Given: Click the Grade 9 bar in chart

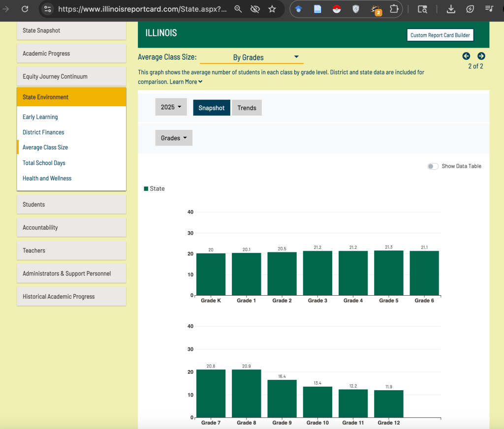Looking at the screenshot, I should coord(282,398).
